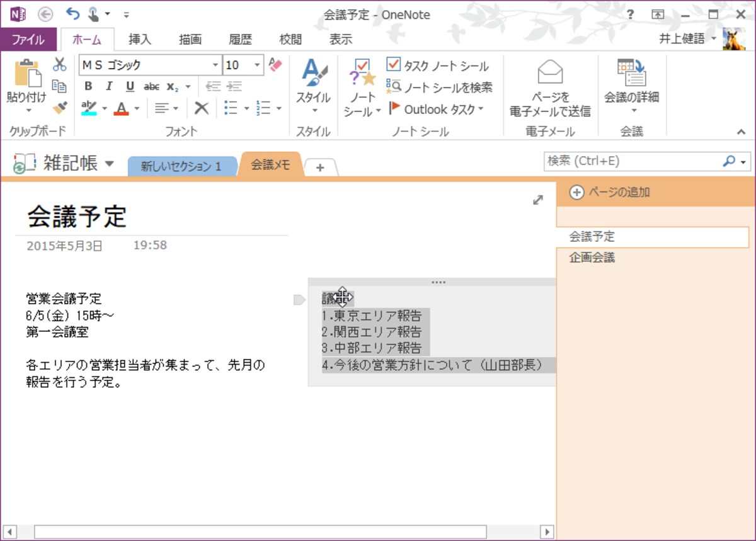Open the font name dropdown MS ゴシック
The image size is (756, 541).
point(215,65)
